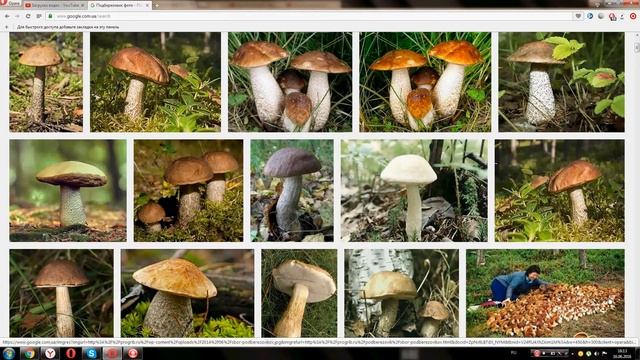Open thumbnail of brown boletes in grass

290,82
